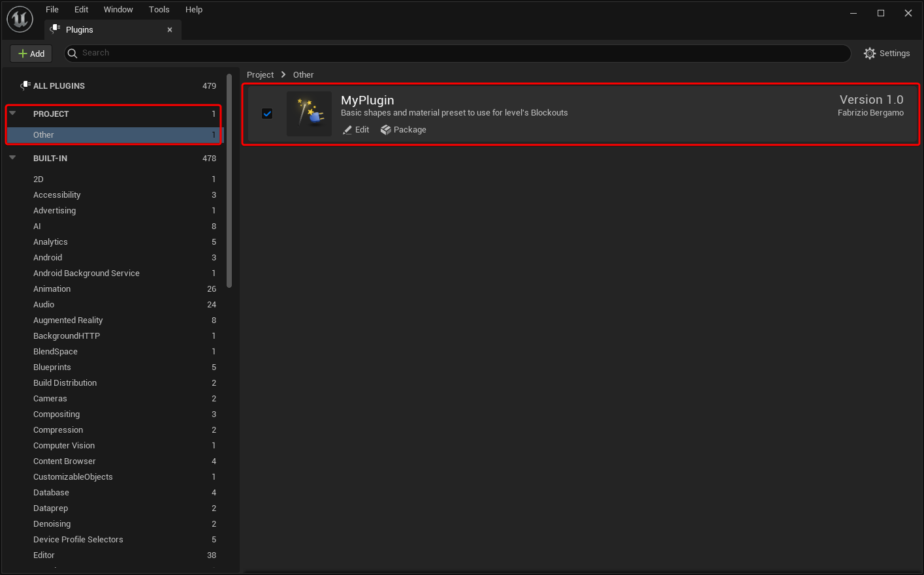924x575 pixels.
Task: Maximize the editor window
Action: click(881, 13)
